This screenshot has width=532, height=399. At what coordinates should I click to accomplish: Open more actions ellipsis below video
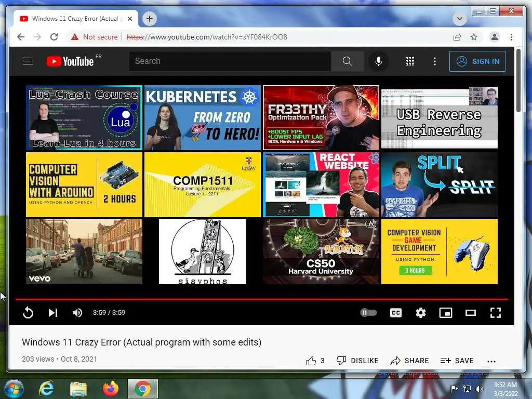[x=491, y=362]
